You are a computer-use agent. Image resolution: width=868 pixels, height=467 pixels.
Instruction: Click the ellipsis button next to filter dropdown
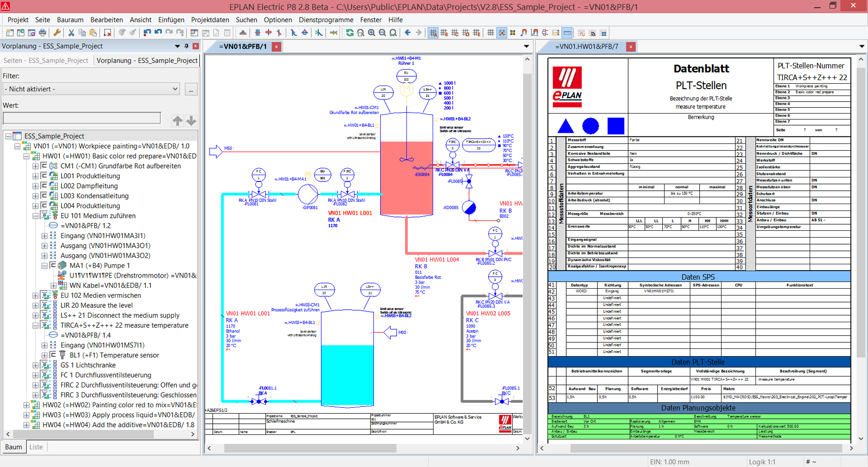191,89
